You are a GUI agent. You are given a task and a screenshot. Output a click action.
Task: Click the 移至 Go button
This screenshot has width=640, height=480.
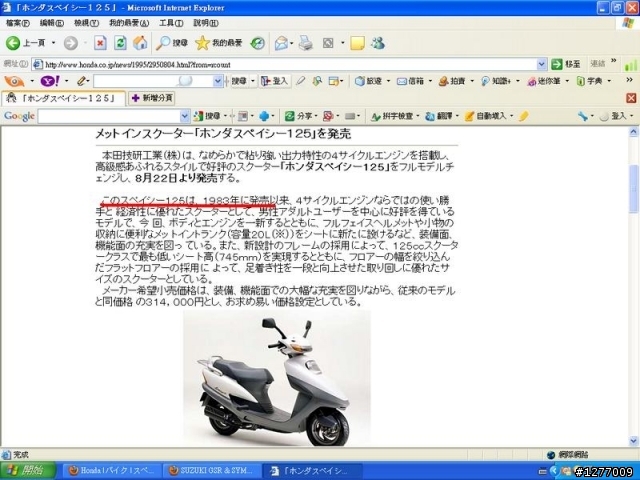click(566, 64)
